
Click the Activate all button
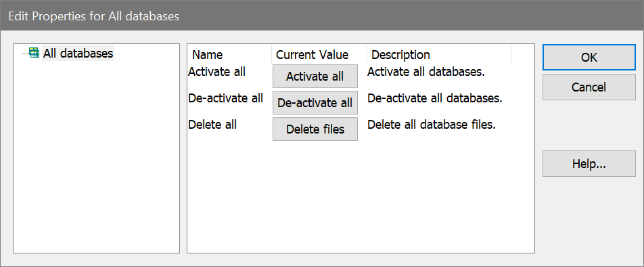[315, 77]
